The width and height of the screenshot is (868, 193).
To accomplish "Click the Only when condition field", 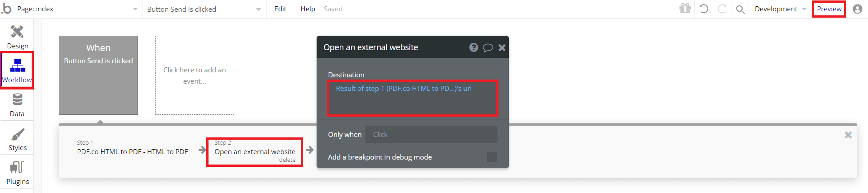I will [431, 134].
